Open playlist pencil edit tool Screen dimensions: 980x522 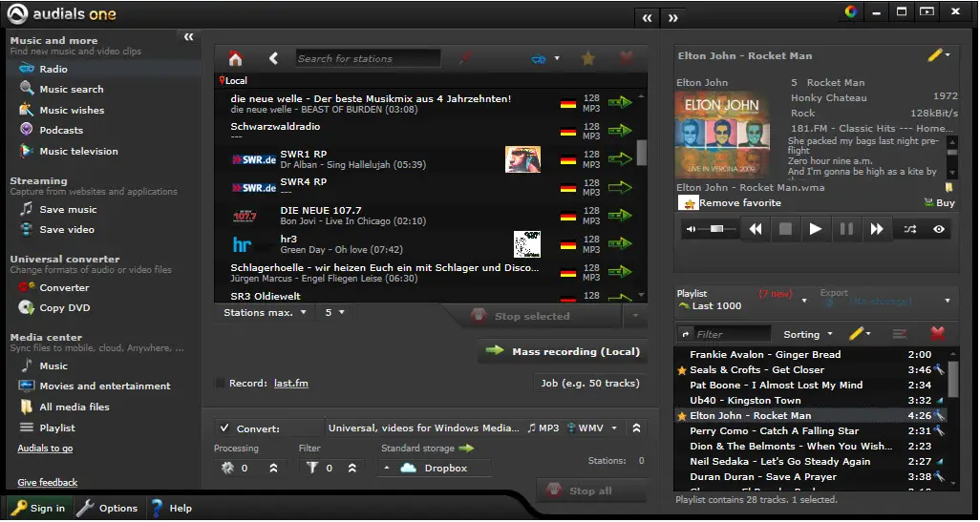[x=856, y=334]
